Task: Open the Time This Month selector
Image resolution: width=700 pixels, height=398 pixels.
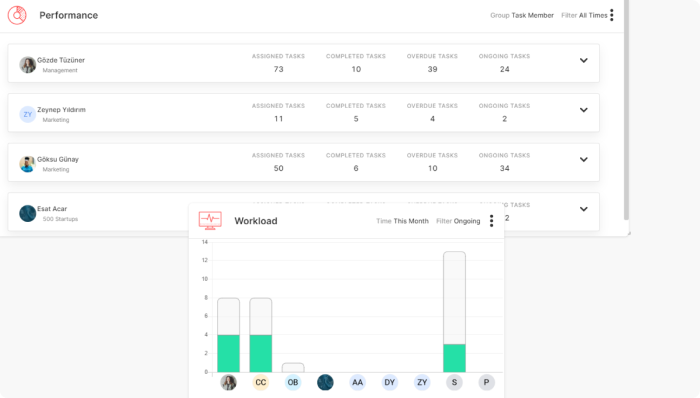Action: (402, 221)
